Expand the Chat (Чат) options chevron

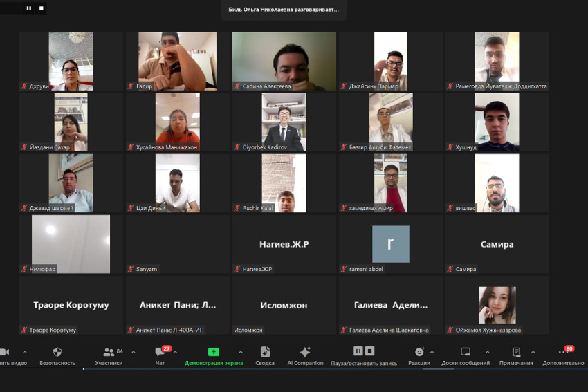[x=176, y=352]
